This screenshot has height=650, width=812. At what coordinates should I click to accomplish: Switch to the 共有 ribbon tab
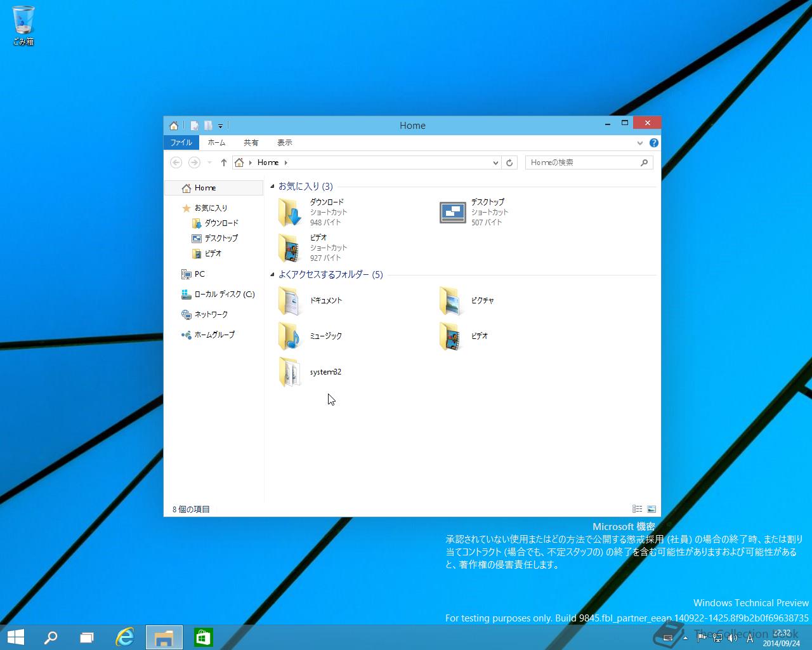[251, 143]
